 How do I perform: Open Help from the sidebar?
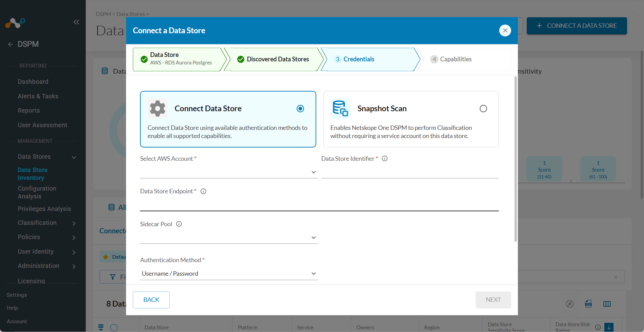pyautogui.click(x=12, y=308)
